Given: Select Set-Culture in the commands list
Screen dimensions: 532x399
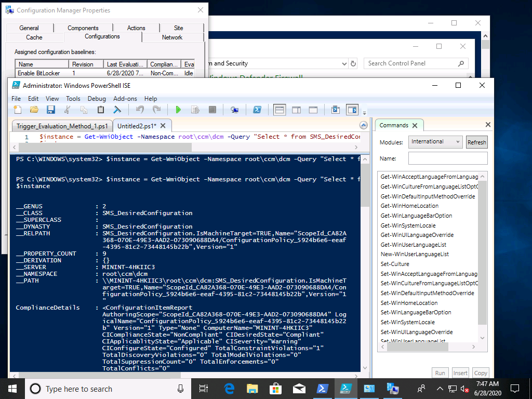Looking at the screenshot, I should coord(395,264).
